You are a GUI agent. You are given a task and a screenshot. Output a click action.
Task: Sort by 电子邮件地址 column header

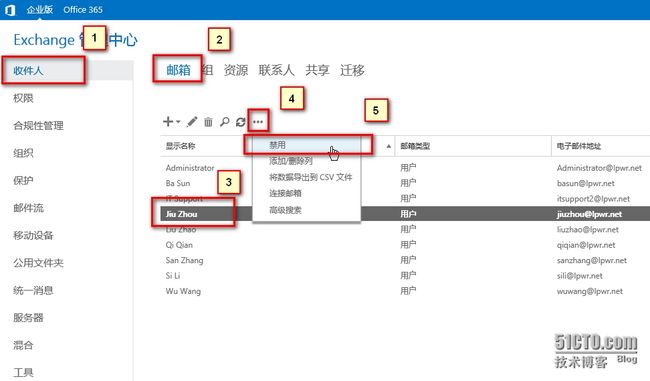tap(579, 146)
